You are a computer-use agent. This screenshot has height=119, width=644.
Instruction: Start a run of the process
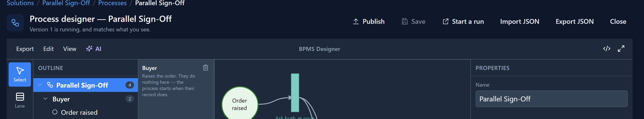[463, 21]
